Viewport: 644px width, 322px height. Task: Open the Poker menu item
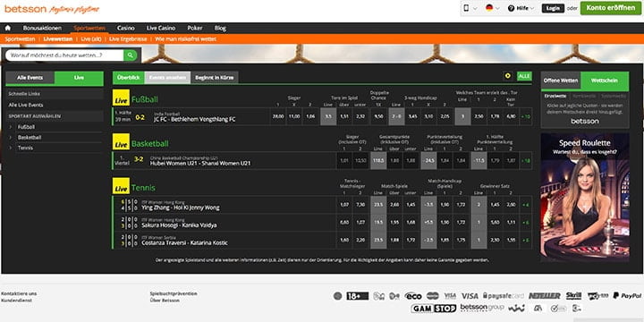(195, 28)
